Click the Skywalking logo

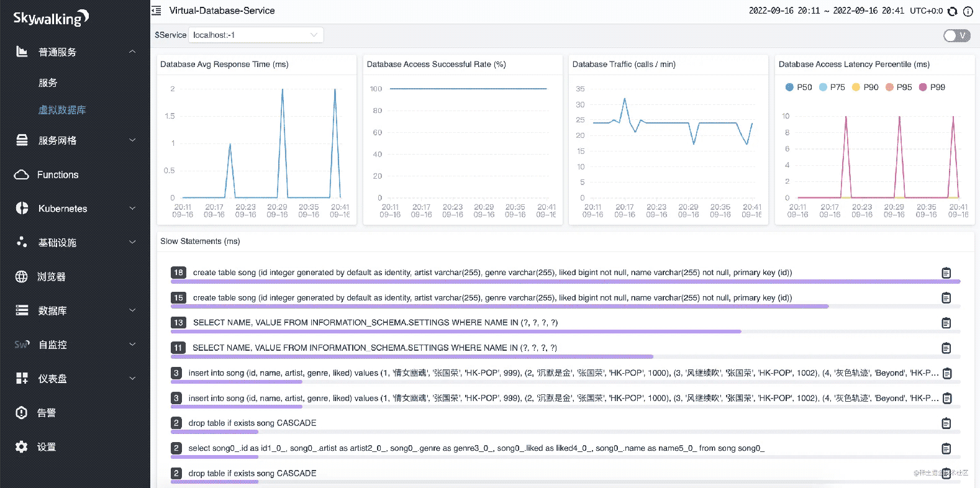pos(51,18)
